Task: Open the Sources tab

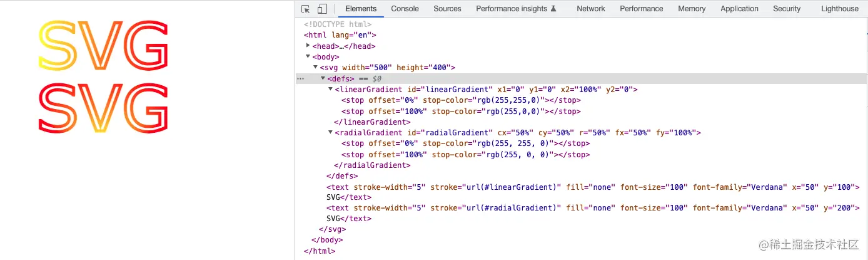Action: pyautogui.click(x=447, y=9)
